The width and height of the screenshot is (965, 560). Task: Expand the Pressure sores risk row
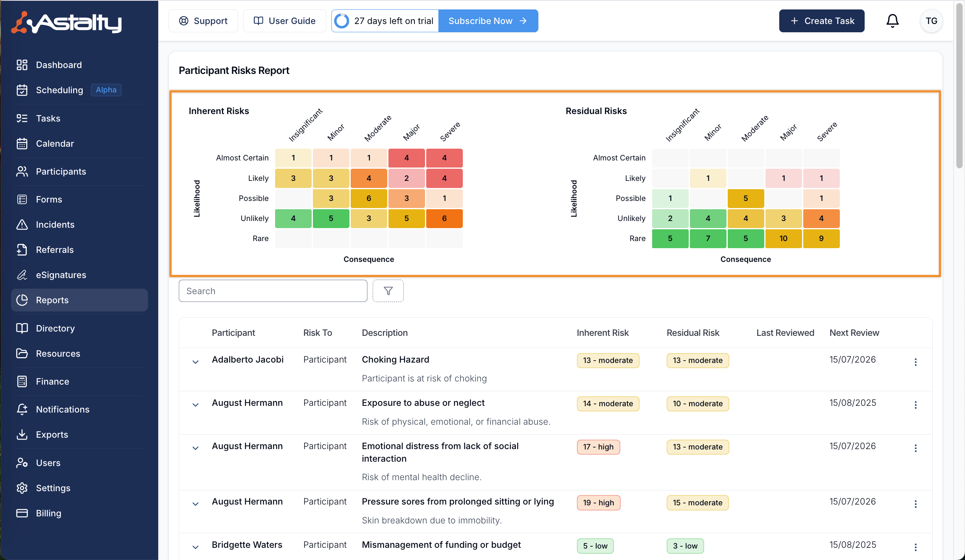click(x=195, y=504)
